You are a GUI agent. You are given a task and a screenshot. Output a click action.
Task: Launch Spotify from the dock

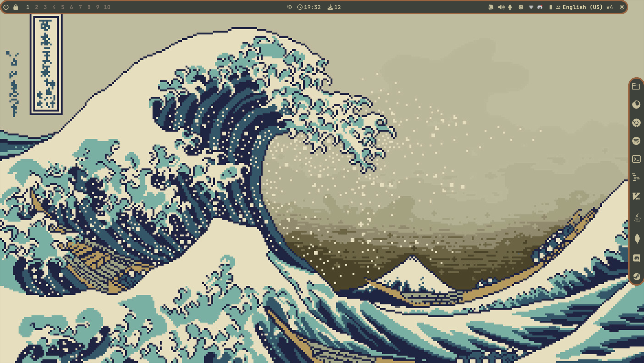tap(636, 140)
